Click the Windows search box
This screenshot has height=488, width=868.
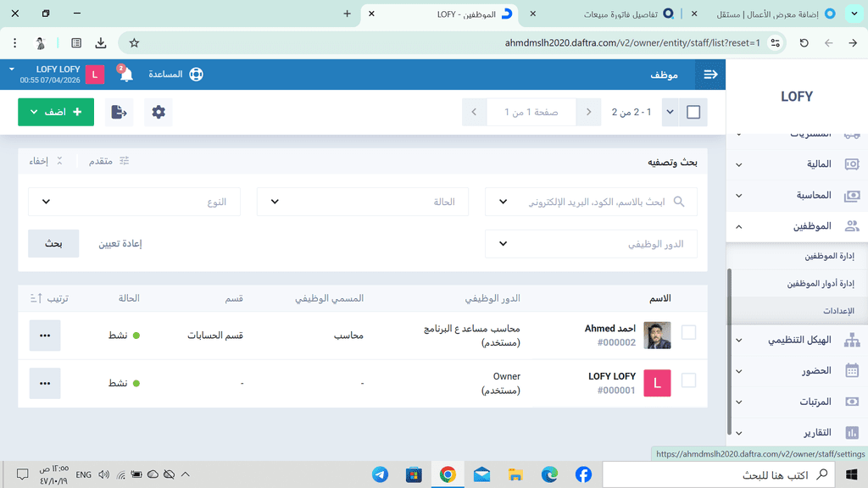pos(718,474)
